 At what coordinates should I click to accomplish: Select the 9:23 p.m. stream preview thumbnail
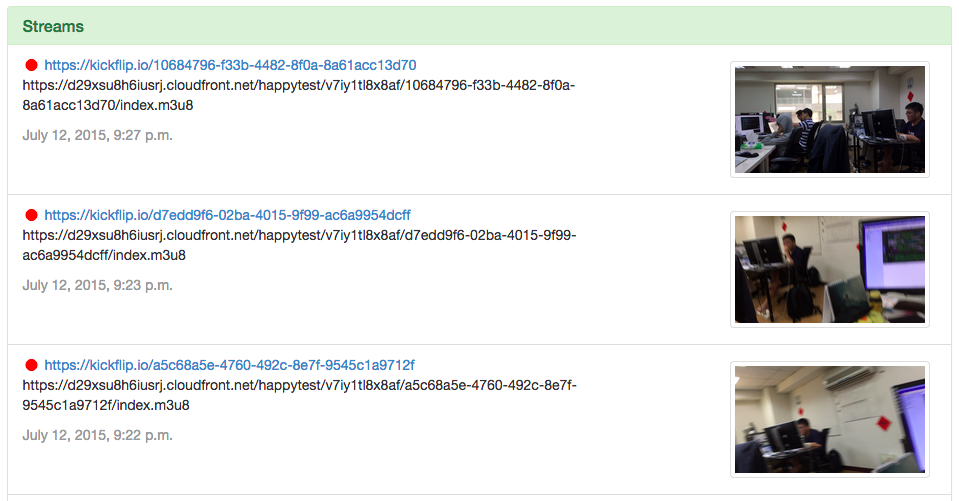(829, 269)
